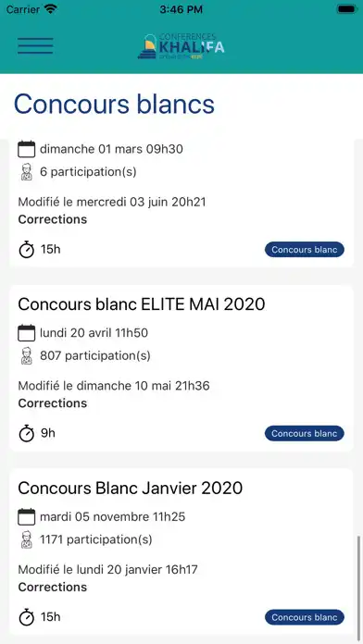Tap Concours blanc badge in top card
This screenshot has height=644, width=363.
click(305, 250)
